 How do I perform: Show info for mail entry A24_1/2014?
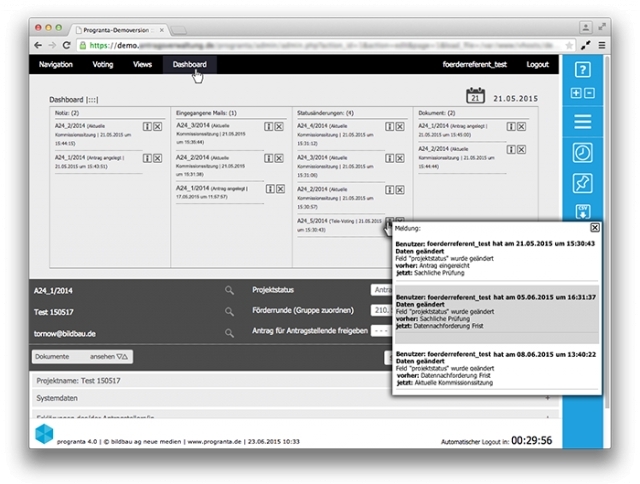[270, 189]
